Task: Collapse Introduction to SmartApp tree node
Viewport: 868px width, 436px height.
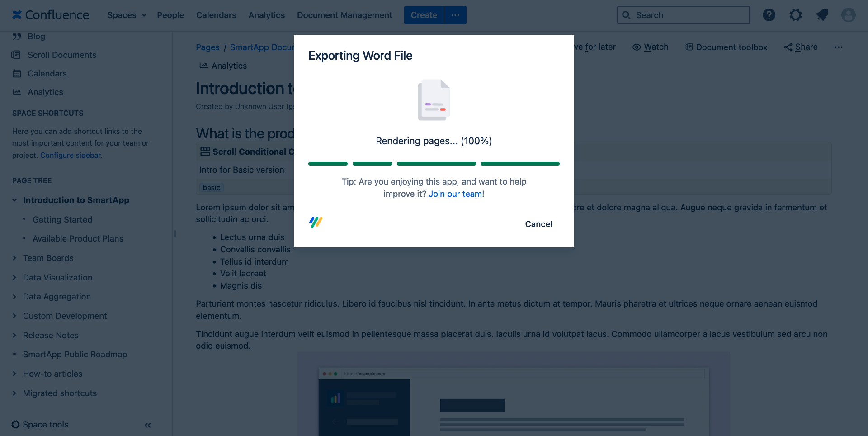Action: tap(14, 200)
